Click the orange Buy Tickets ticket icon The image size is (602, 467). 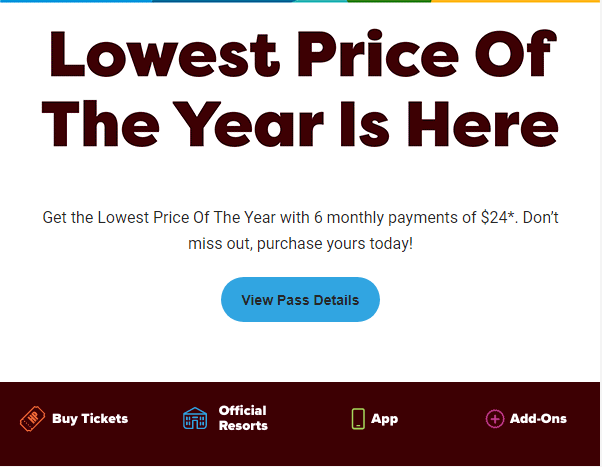tap(33, 418)
